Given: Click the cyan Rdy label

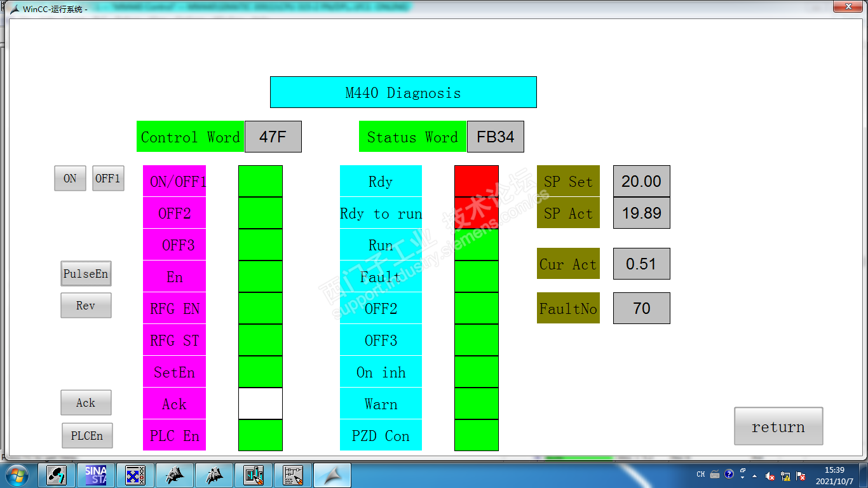Looking at the screenshot, I should pos(381,181).
